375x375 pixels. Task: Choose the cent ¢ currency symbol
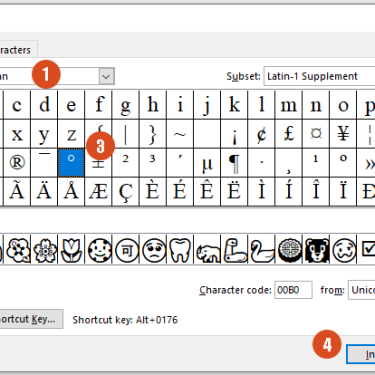pos(261,134)
